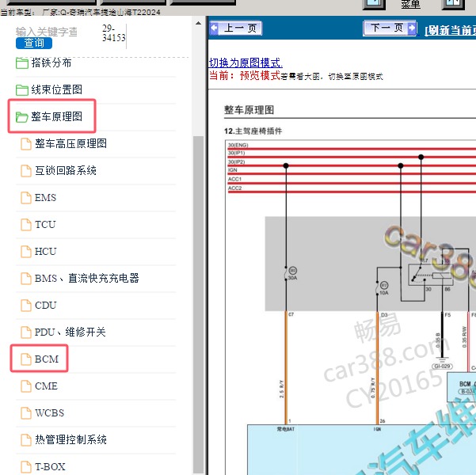Image resolution: width=476 pixels, height=475 pixels.
Task: Select the TCU diagram entry
Action: (x=45, y=224)
